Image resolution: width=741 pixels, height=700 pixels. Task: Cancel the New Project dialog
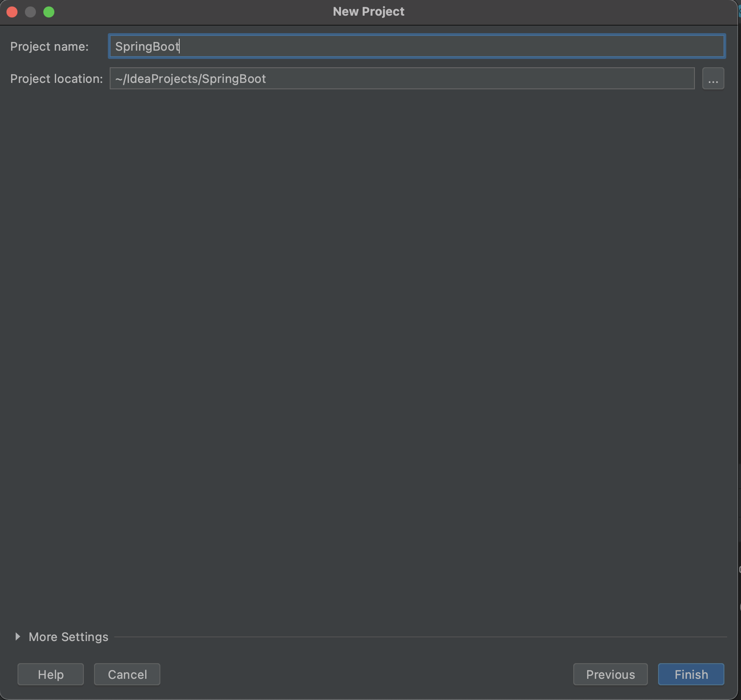pyautogui.click(x=127, y=674)
